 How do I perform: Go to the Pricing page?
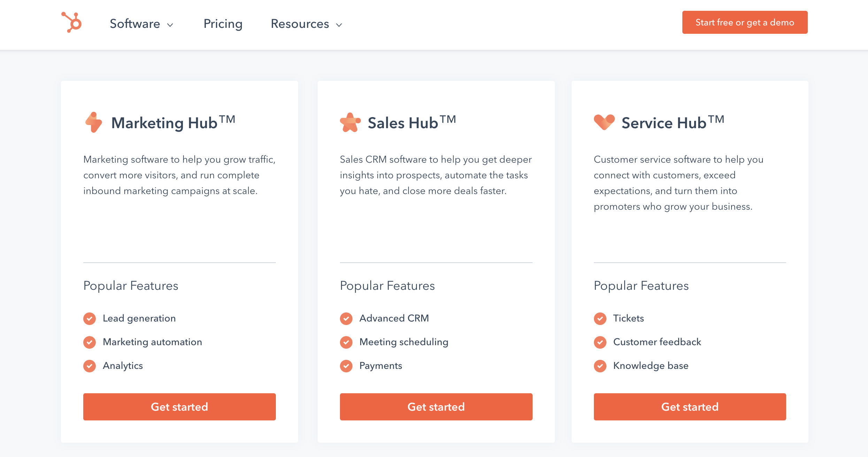(x=223, y=24)
